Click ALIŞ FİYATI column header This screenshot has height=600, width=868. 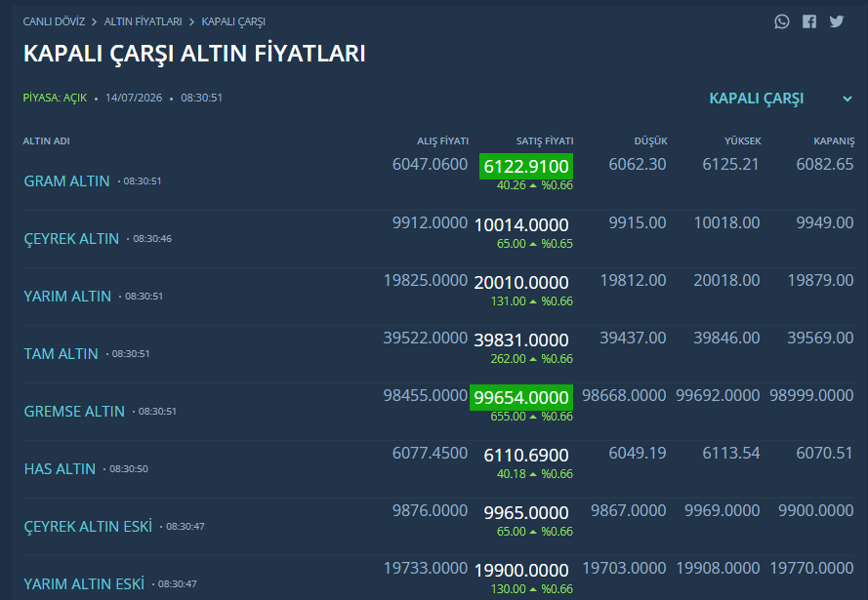pyautogui.click(x=442, y=141)
